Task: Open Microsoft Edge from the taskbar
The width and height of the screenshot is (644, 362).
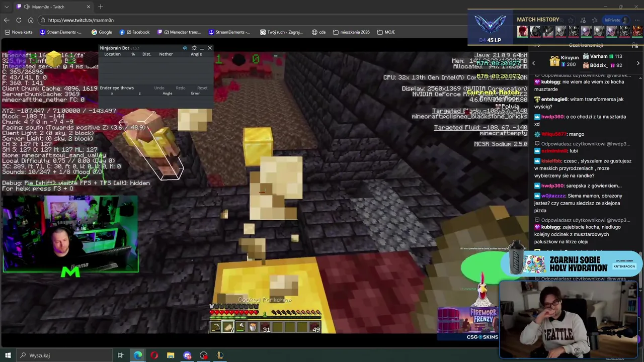Action: [137, 355]
